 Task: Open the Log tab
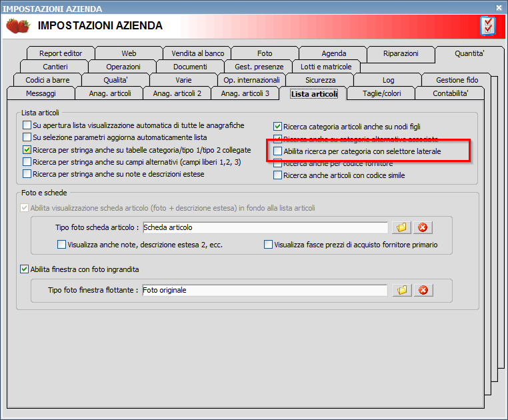tap(388, 80)
